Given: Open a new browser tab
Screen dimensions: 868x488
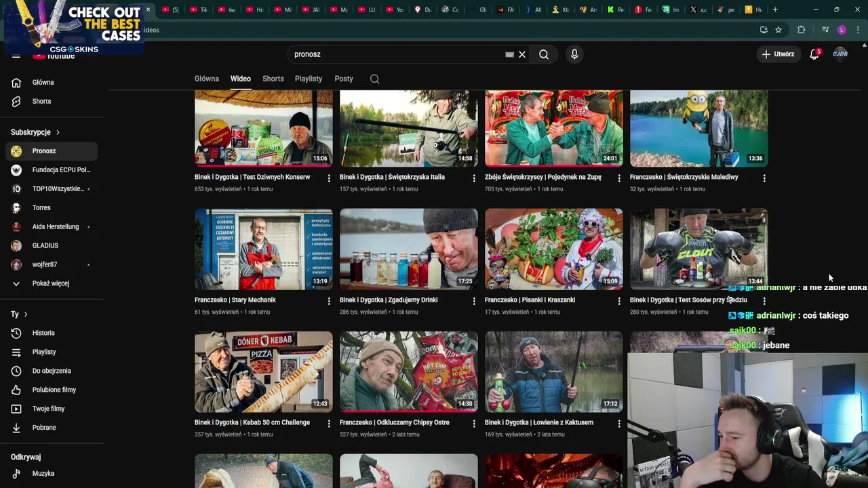Looking at the screenshot, I should [775, 9].
